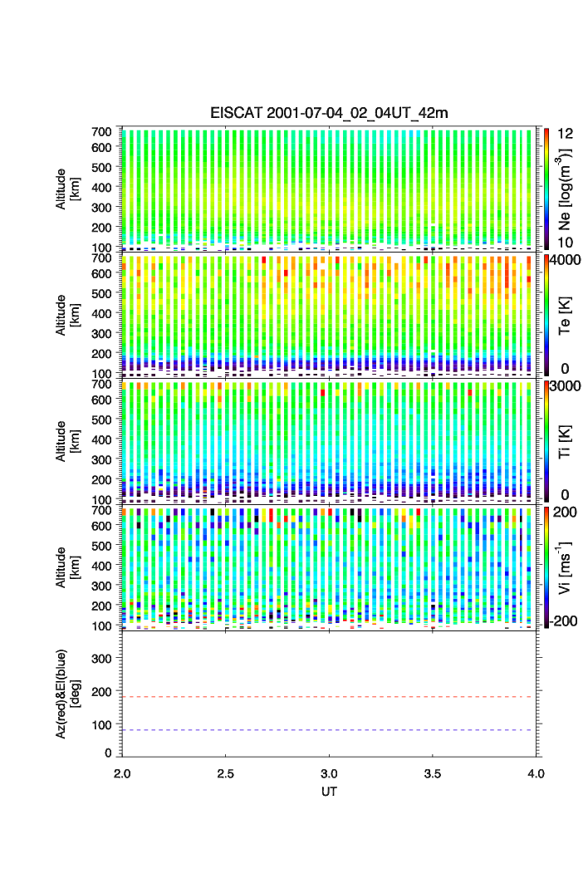Click the 2.5 tick label on UT axis

pyautogui.click(x=226, y=773)
